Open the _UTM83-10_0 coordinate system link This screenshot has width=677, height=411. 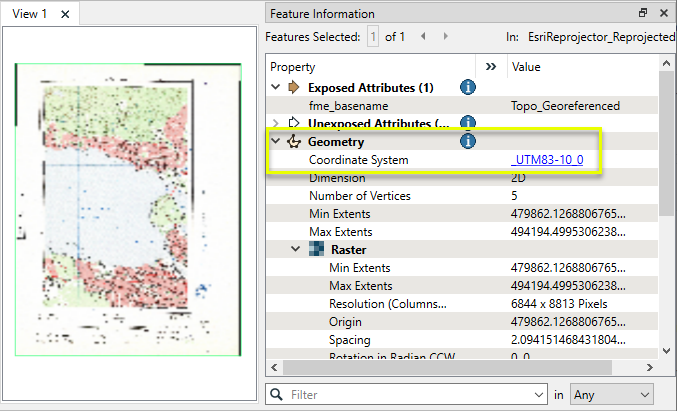point(547,160)
